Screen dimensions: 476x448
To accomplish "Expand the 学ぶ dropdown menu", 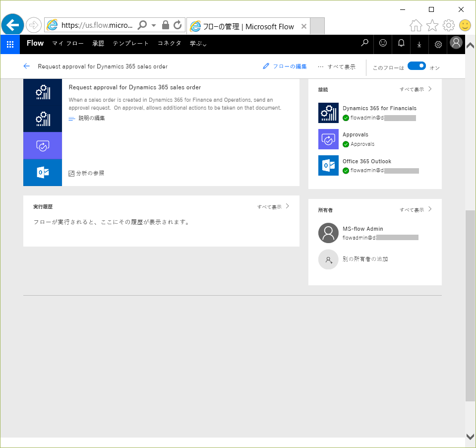I will coord(198,44).
